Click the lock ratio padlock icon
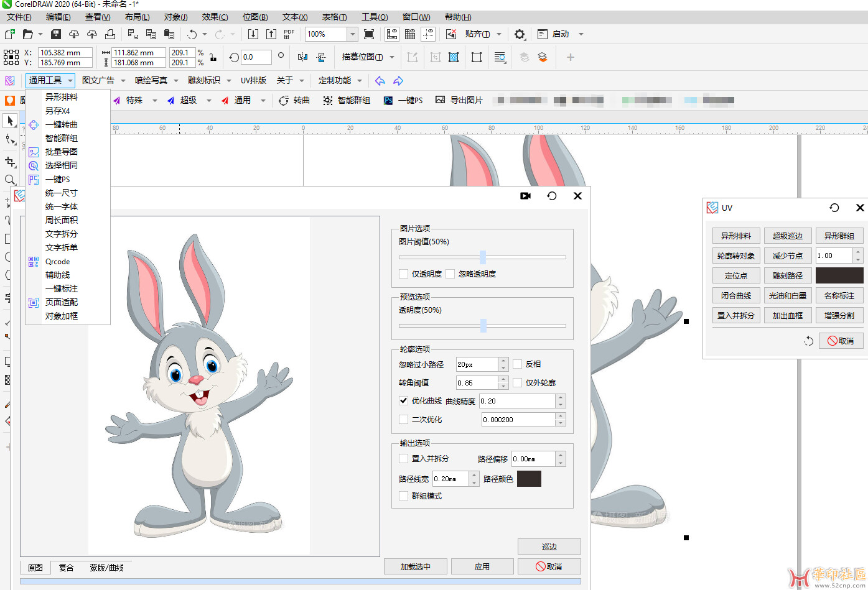Viewport: 868px width, 590px height. point(213,57)
